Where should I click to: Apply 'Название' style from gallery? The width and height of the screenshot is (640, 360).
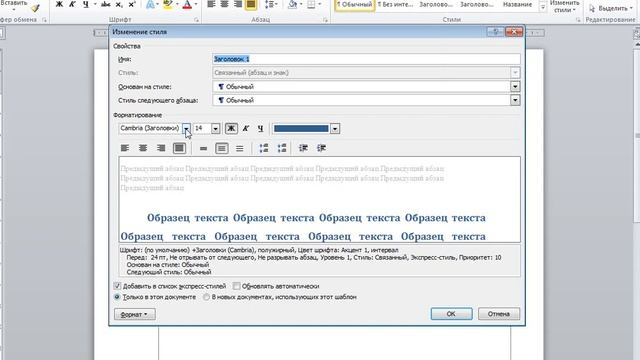coord(517,5)
